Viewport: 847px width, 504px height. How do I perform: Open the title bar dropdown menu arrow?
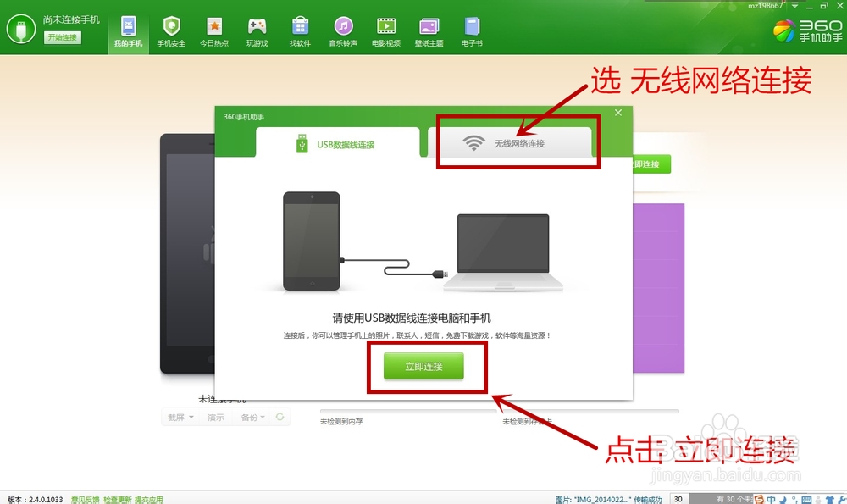point(794,5)
